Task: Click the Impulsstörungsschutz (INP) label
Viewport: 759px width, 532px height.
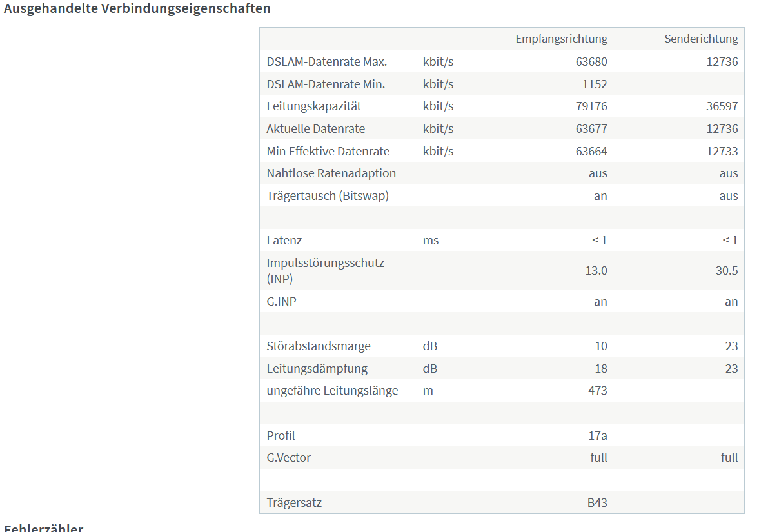Action: coord(325,271)
